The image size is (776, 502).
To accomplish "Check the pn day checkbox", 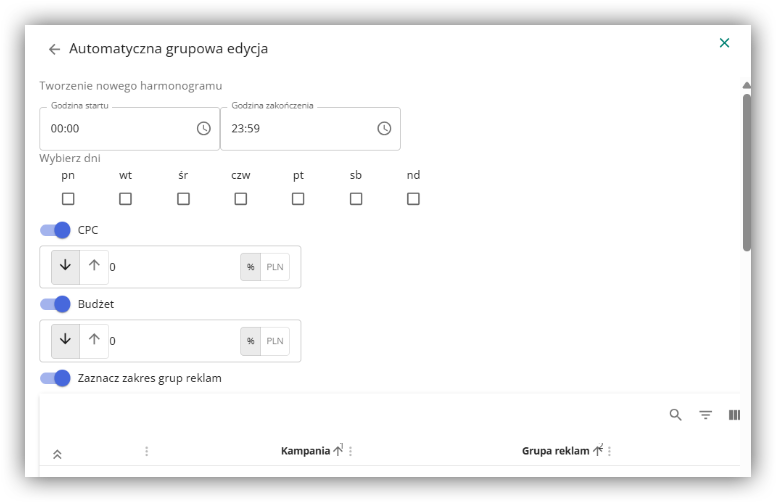I will [x=68, y=199].
